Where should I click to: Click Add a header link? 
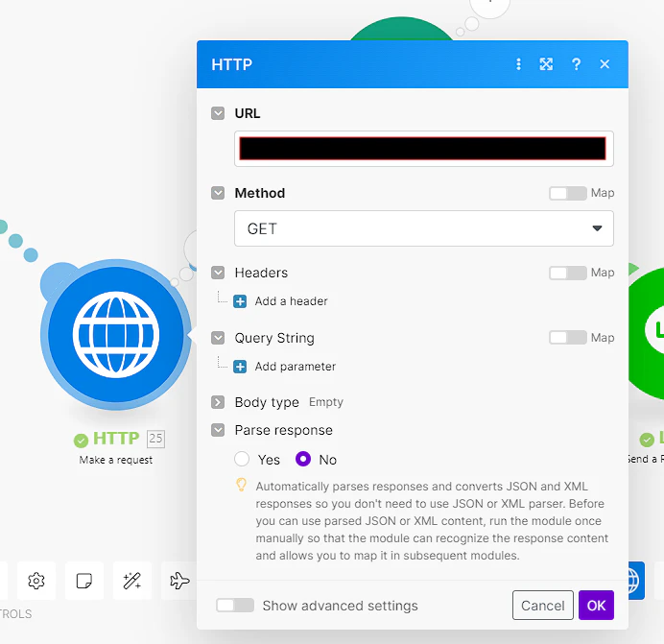[x=291, y=301]
